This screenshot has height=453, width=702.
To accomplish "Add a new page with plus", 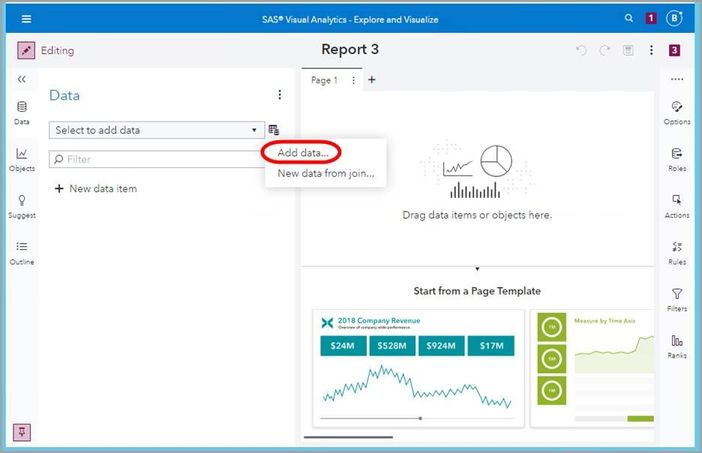I will pyautogui.click(x=372, y=80).
